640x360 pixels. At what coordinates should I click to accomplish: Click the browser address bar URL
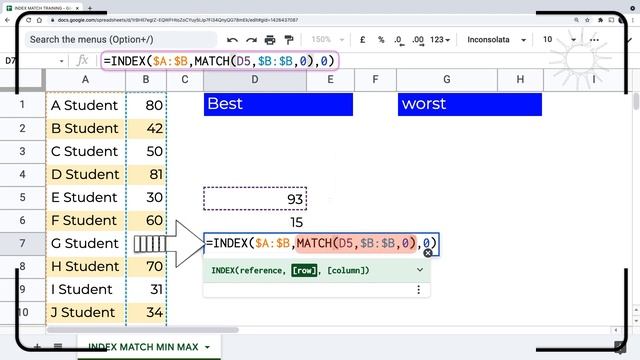tap(178, 20)
